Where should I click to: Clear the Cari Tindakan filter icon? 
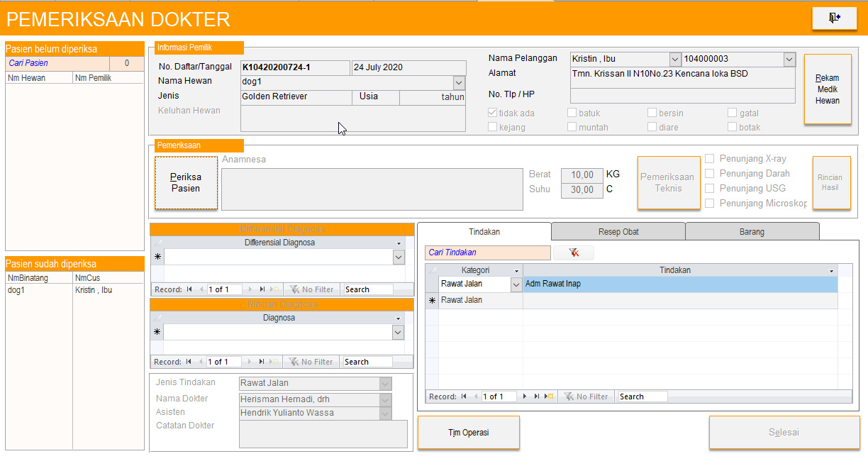coord(573,253)
